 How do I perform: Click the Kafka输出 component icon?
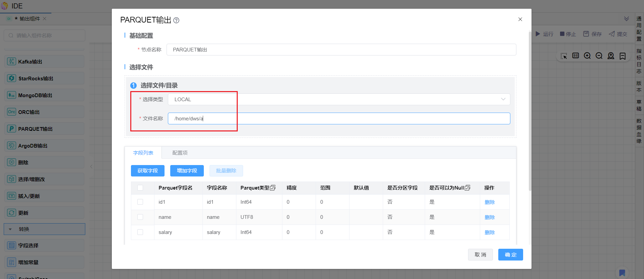[x=12, y=62]
